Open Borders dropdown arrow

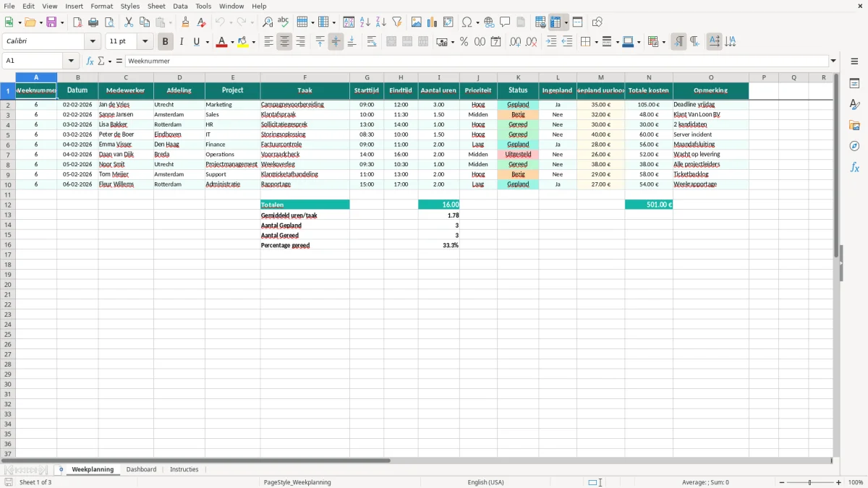pos(595,42)
